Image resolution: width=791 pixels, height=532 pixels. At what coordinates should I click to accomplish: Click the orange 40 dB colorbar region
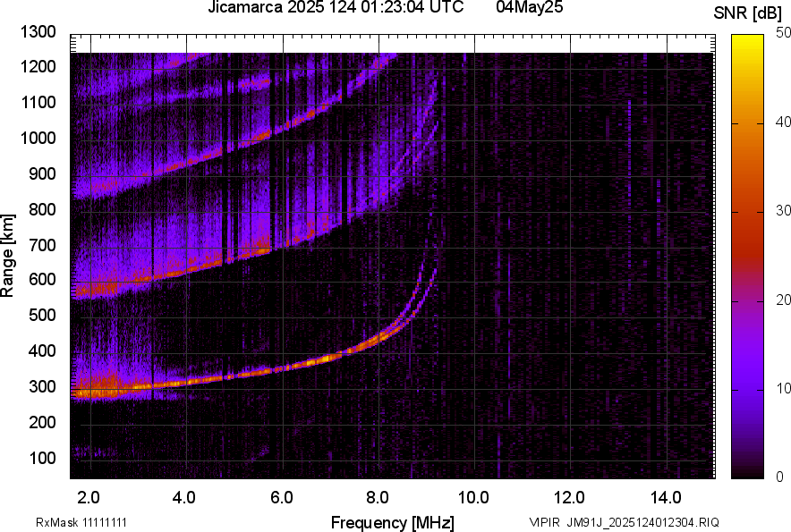tap(747, 122)
